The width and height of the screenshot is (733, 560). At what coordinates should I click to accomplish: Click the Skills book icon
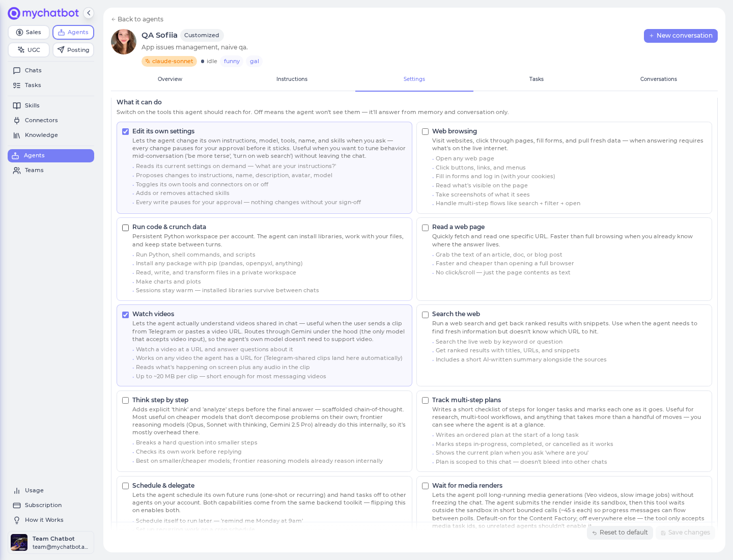17,105
